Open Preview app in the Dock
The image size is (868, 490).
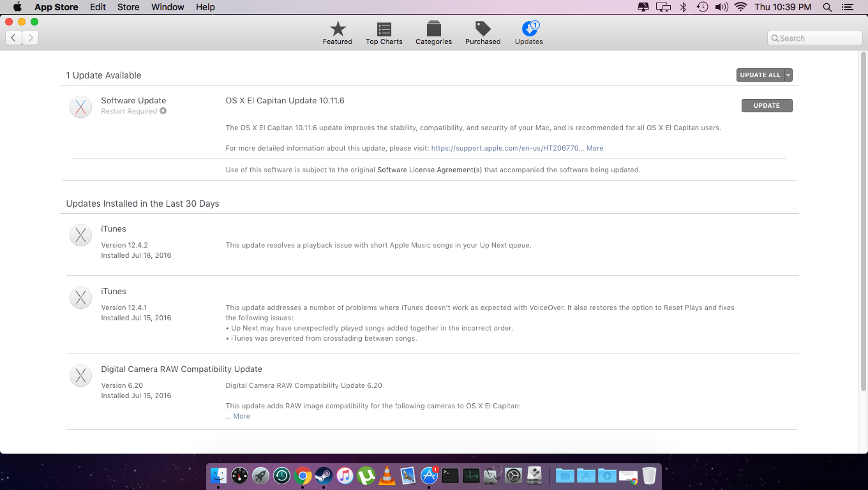pos(408,475)
